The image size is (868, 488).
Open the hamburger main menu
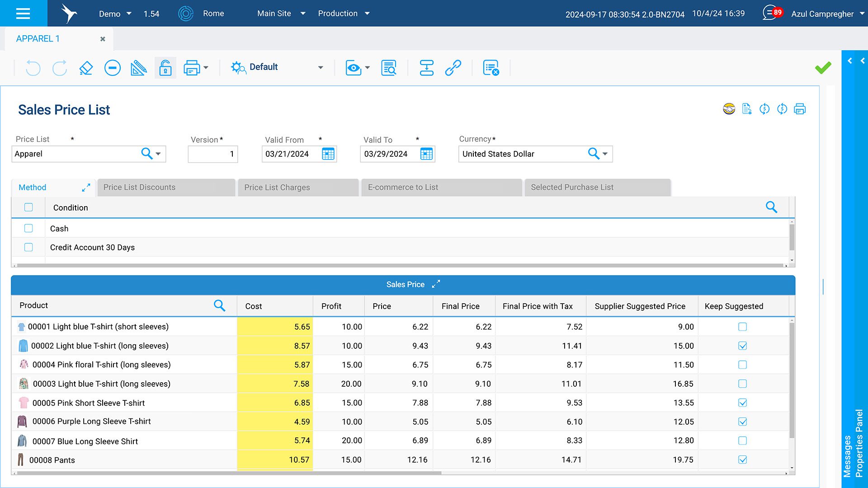(x=23, y=13)
